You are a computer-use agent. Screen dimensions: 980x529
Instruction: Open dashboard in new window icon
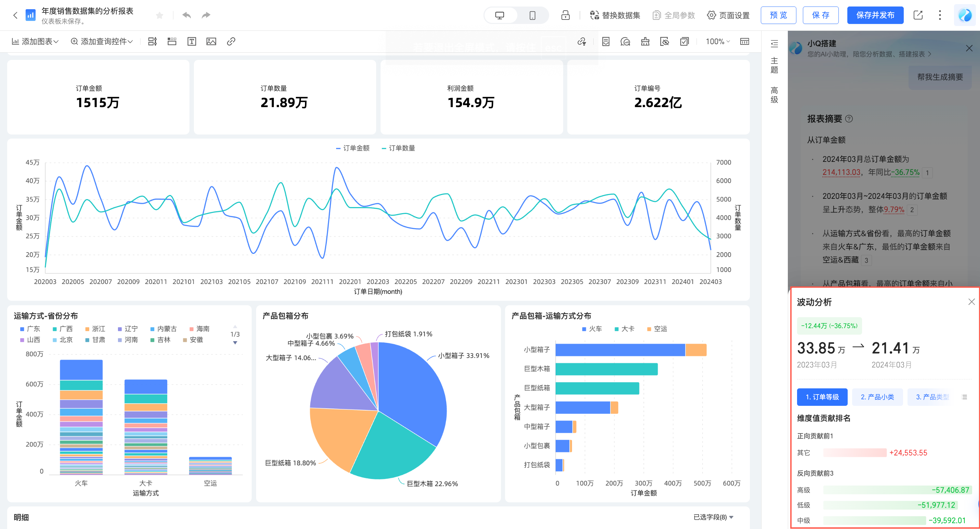918,15
